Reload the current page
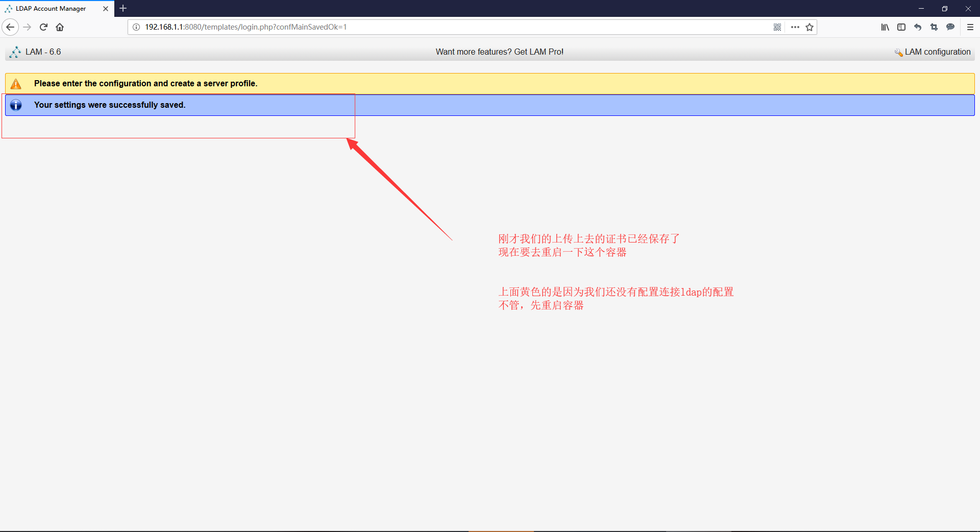This screenshot has height=532, width=980. 43,27
